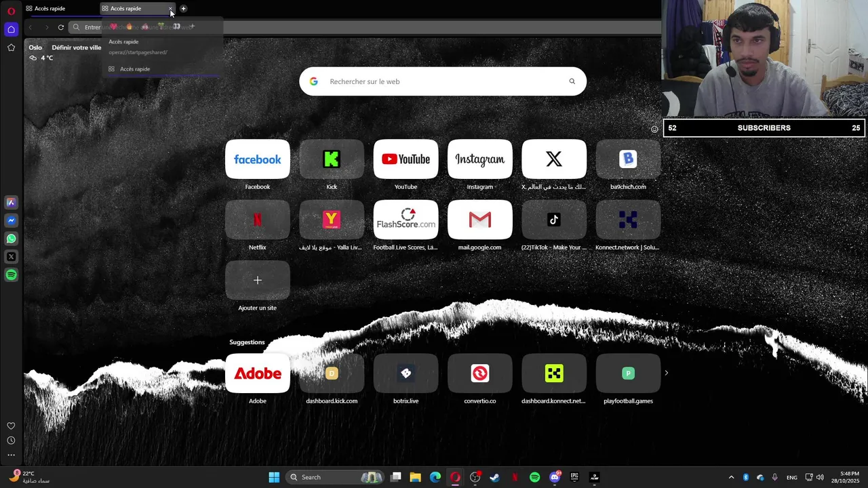Expand hidden system tray icons
This screenshot has width=868, height=488.
tap(731, 477)
